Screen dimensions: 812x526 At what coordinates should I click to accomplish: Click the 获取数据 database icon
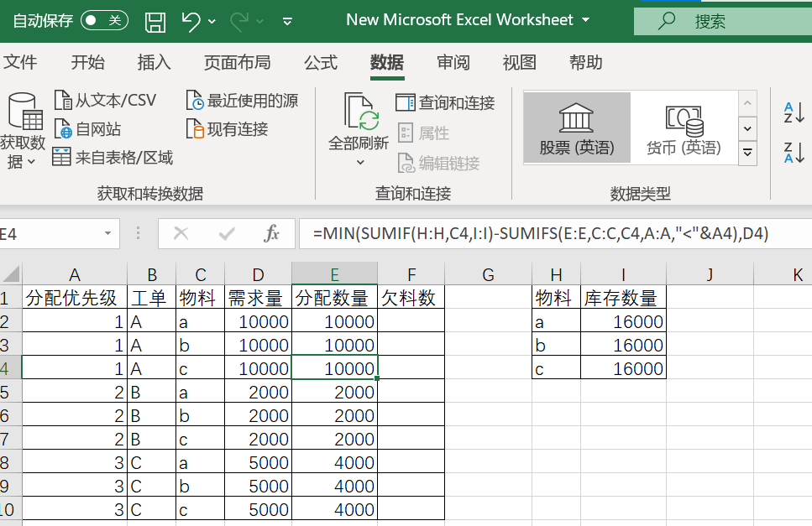[25, 110]
